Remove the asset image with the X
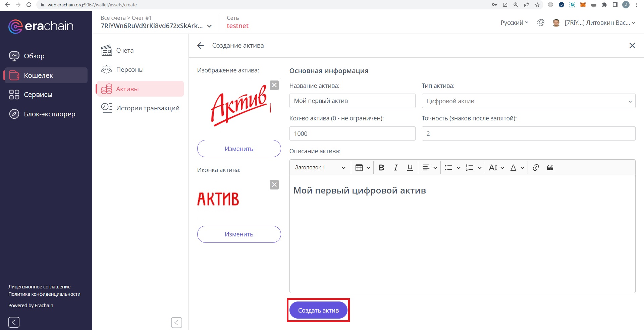Viewport: 644px width, 330px height. [x=274, y=85]
